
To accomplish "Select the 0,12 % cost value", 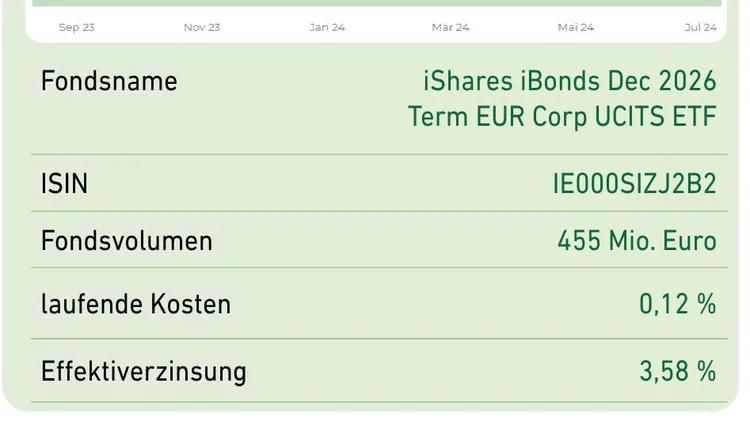I will [x=678, y=304].
